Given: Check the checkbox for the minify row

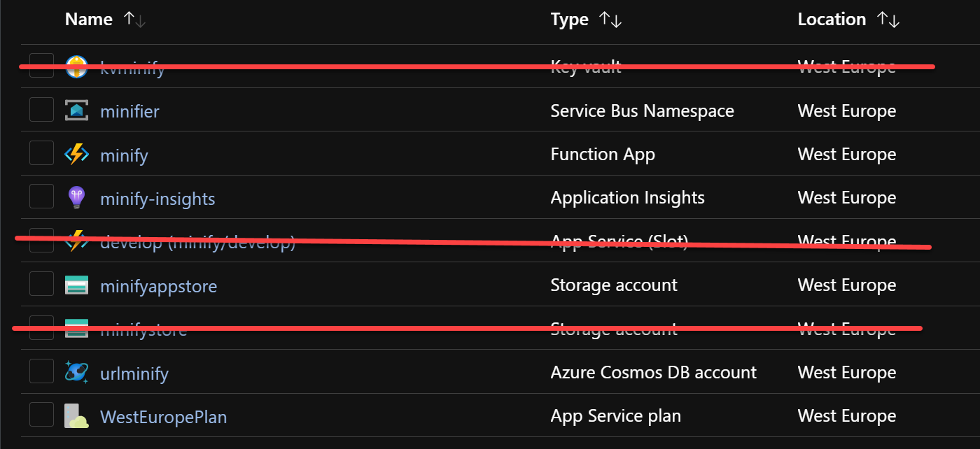Looking at the screenshot, I should (x=41, y=153).
